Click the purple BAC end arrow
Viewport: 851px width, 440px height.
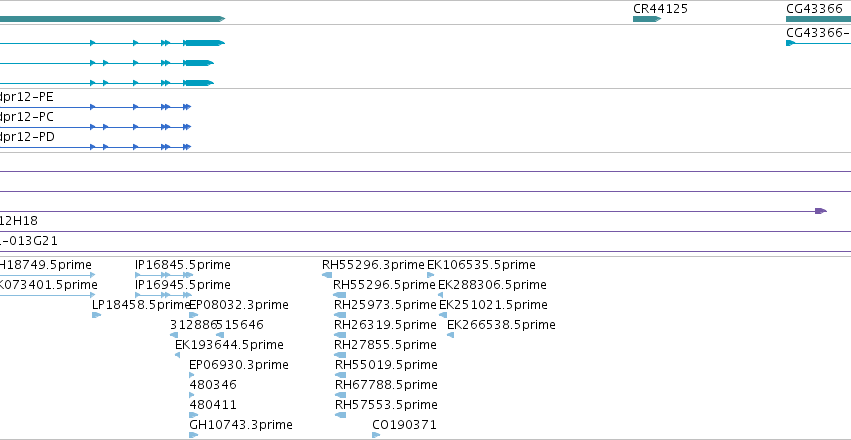click(821, 211)
